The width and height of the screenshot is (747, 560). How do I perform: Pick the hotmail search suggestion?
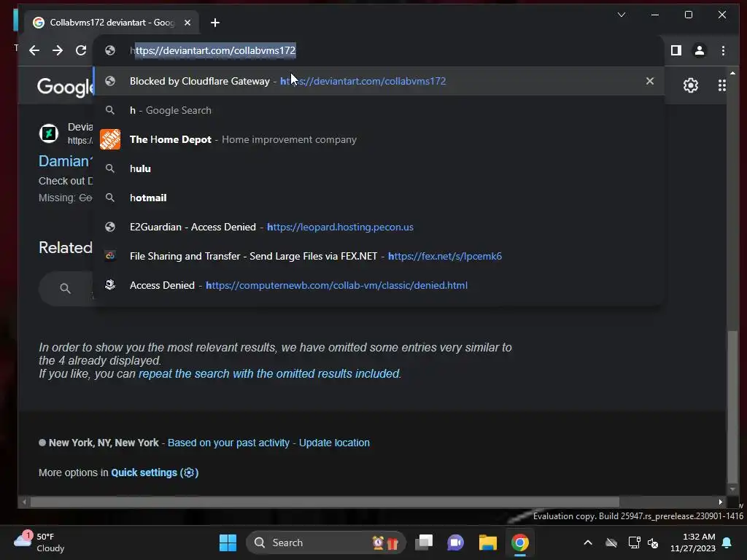[x=379, y=198]
